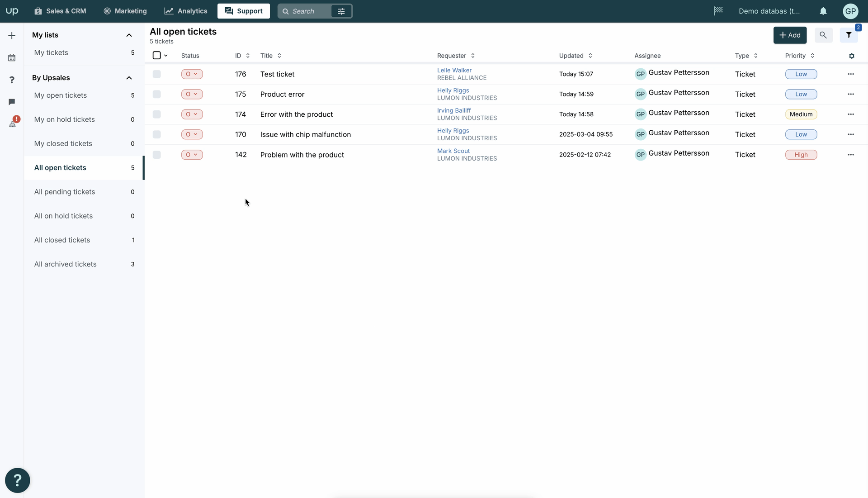Click the Low priority badge on ticket 176
This screenshot has height=498, width=868.
(801, 74)
